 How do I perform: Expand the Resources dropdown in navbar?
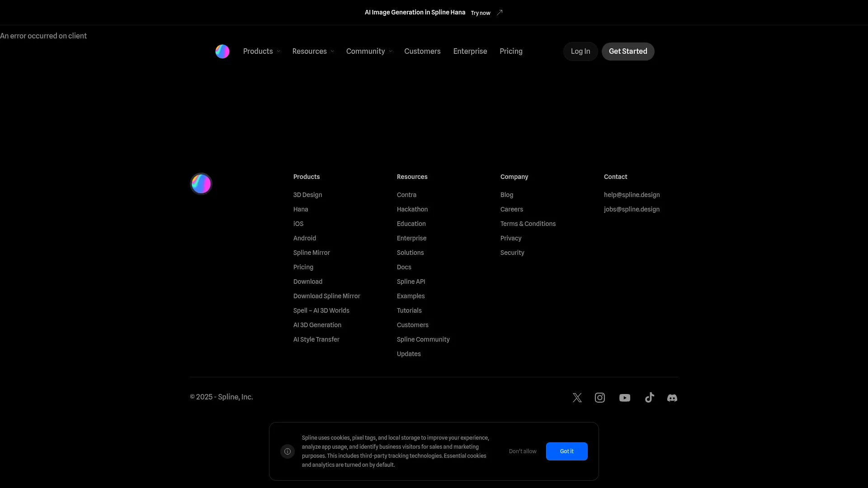(x=313, y=52)
